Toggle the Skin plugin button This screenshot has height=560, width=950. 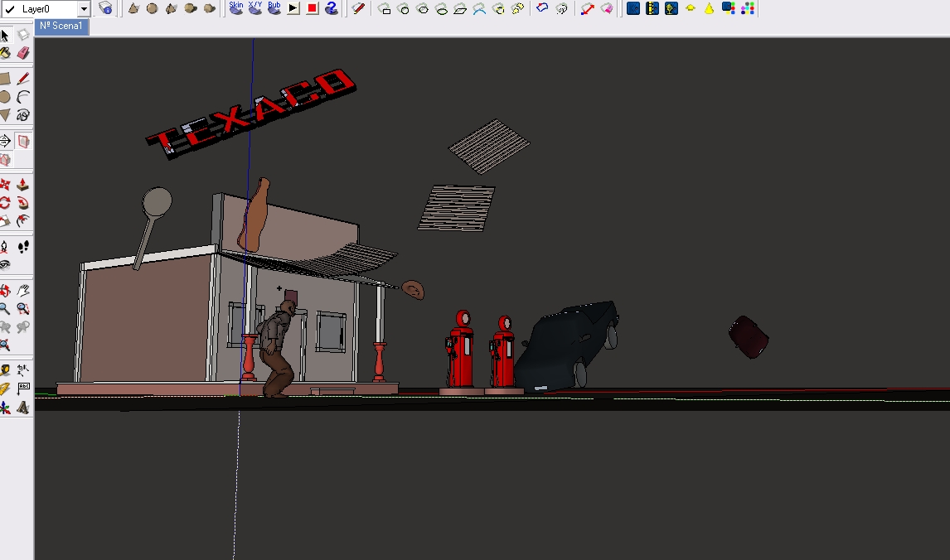click(x=236, y=8)
